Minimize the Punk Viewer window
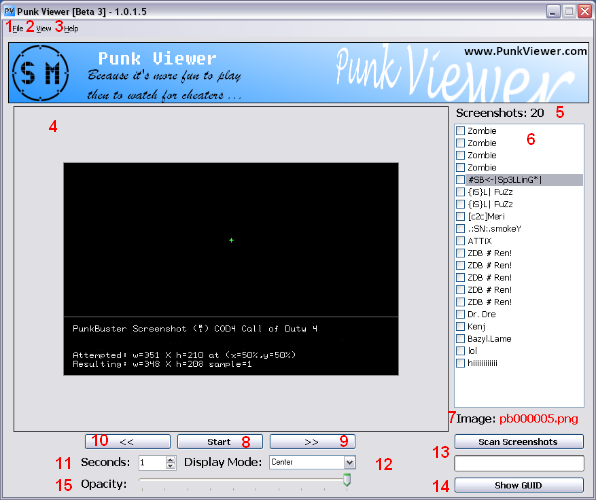The image size is (596, 500). (x=553, y=11)
